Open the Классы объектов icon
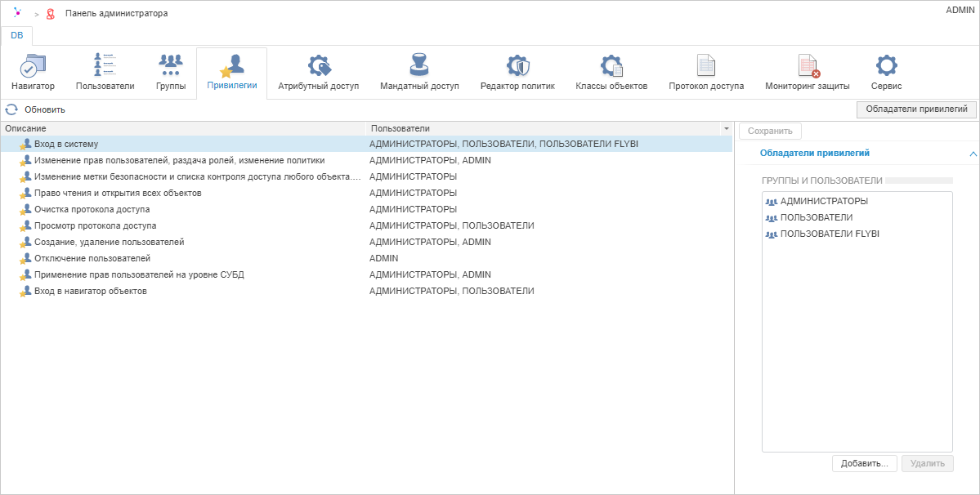 click(611, 66)
